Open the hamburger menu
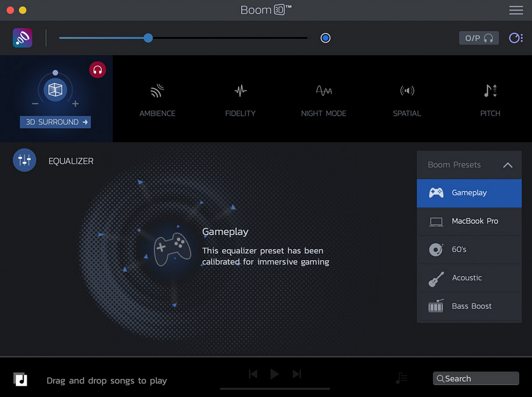Viewport: 532px width, 397px height. coord(515,10)
